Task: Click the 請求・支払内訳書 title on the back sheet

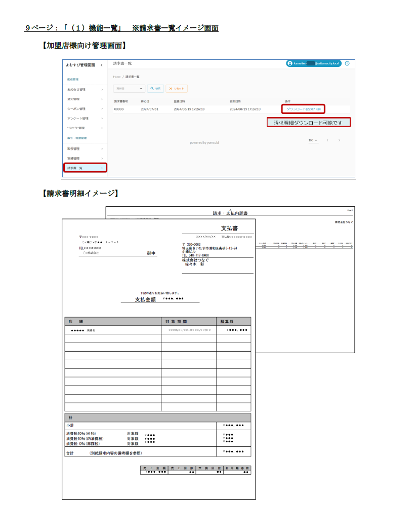Action: [x=230, y=213]
